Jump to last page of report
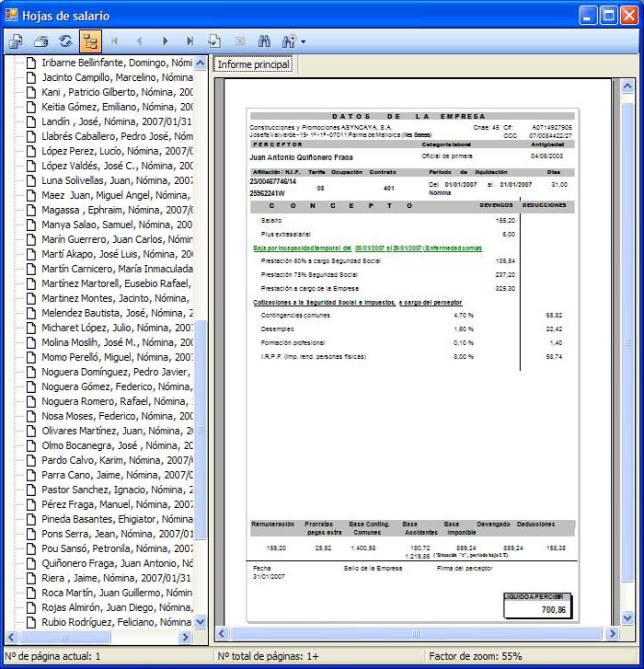The height and width of the screenshot is (669, 644). [x=190, y=41]
